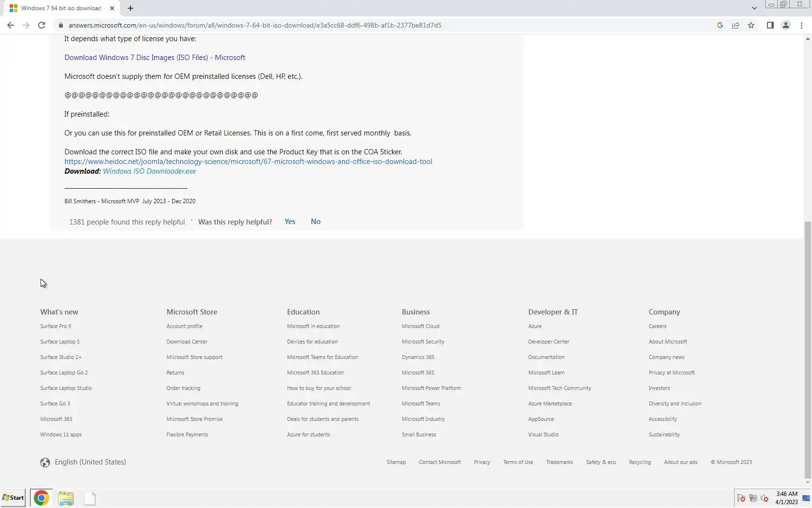This screenshot has width=812, height=508.
Task: Reload the current page
Action: click(42, 25)
